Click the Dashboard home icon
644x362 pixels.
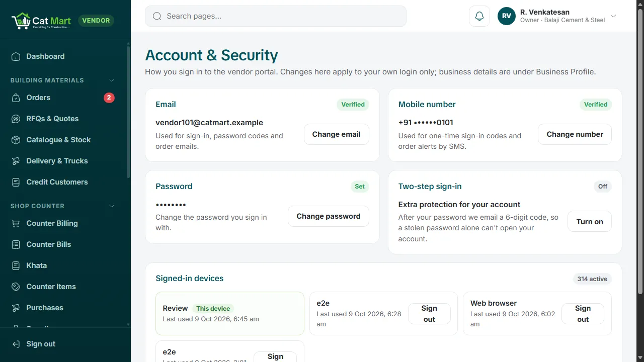(16, 56)
